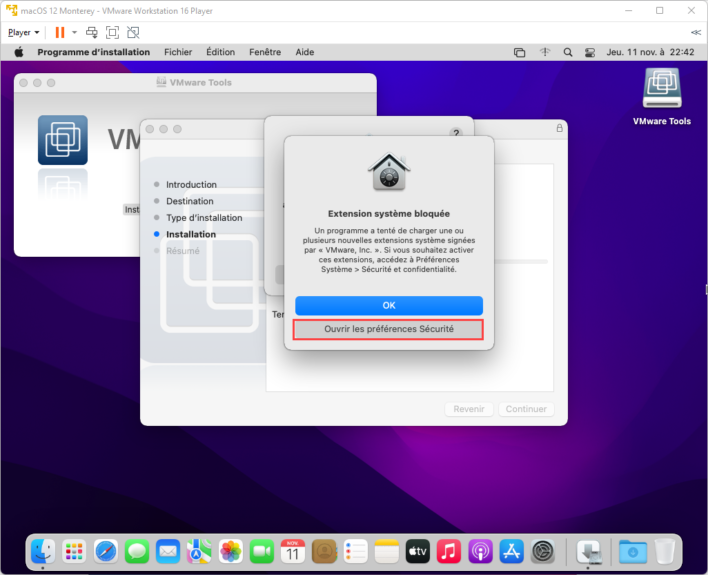708x575 pixels.
Task: Open the Édition menu
Action: pyautogui.click(x=220, y=52)
